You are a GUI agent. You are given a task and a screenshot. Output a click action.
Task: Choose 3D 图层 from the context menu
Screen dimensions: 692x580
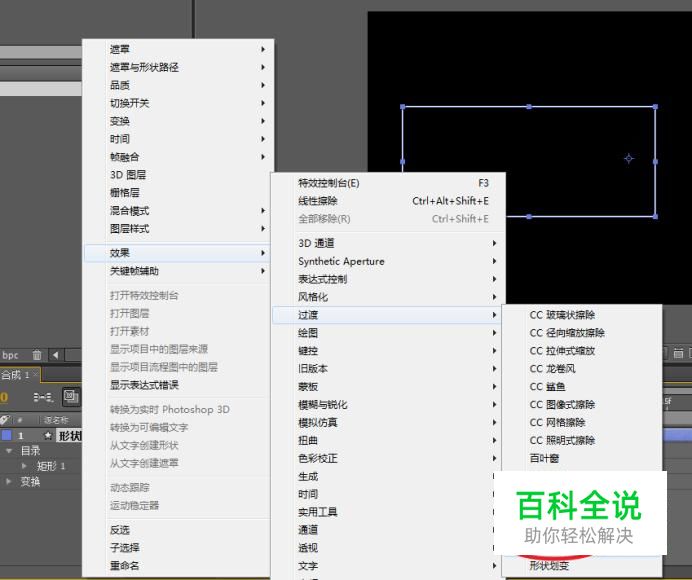point(178,175)
